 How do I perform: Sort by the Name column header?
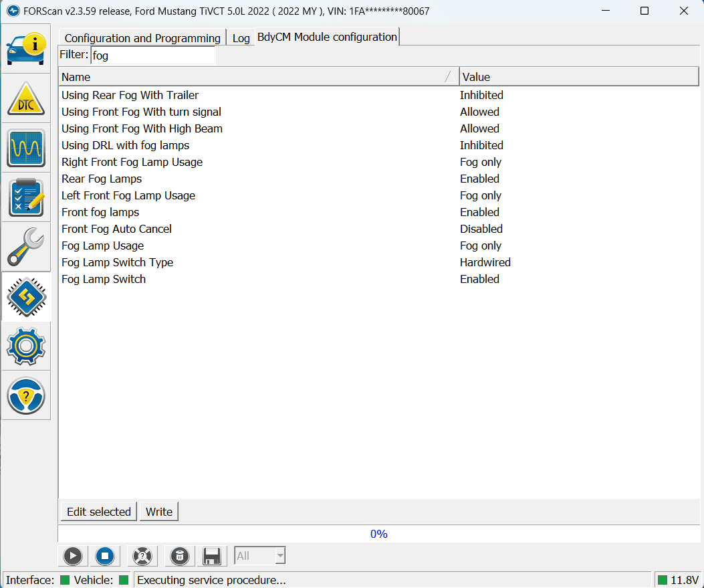coord(259,77)
